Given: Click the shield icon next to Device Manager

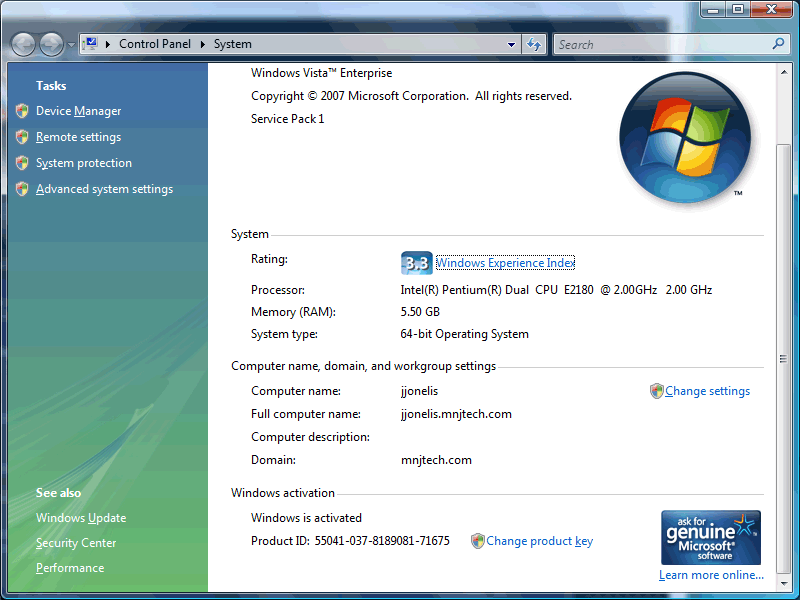Looking at the screenshot, I should pos(22,111).
